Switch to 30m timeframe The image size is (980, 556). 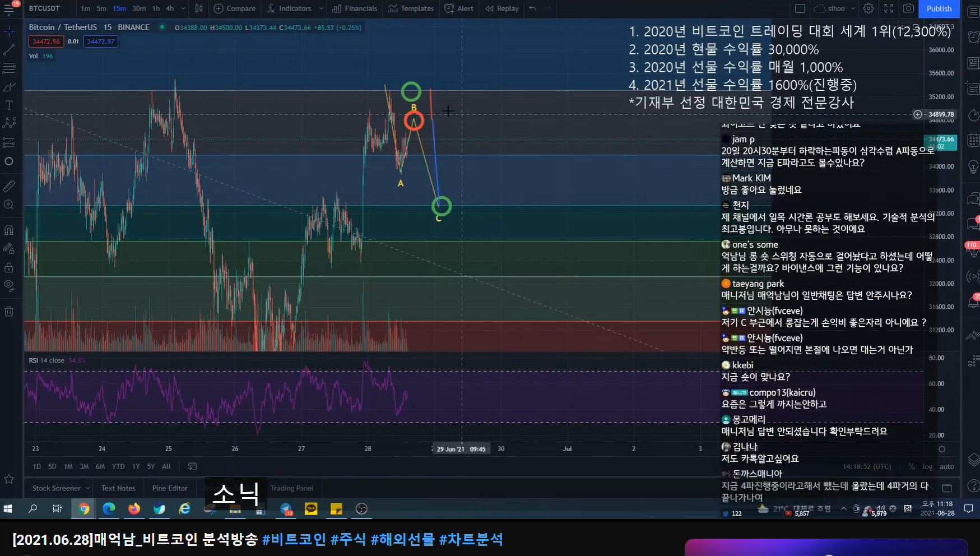point(139,8)
